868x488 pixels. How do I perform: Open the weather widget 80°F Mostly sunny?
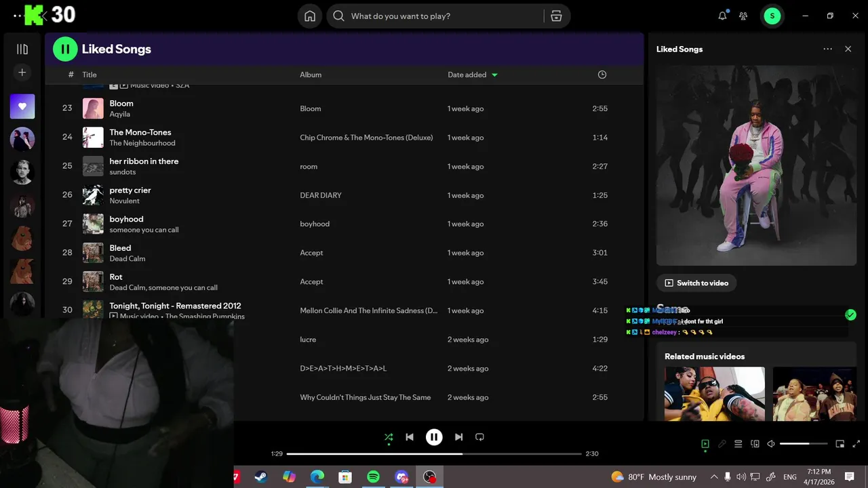coord(654,477)
